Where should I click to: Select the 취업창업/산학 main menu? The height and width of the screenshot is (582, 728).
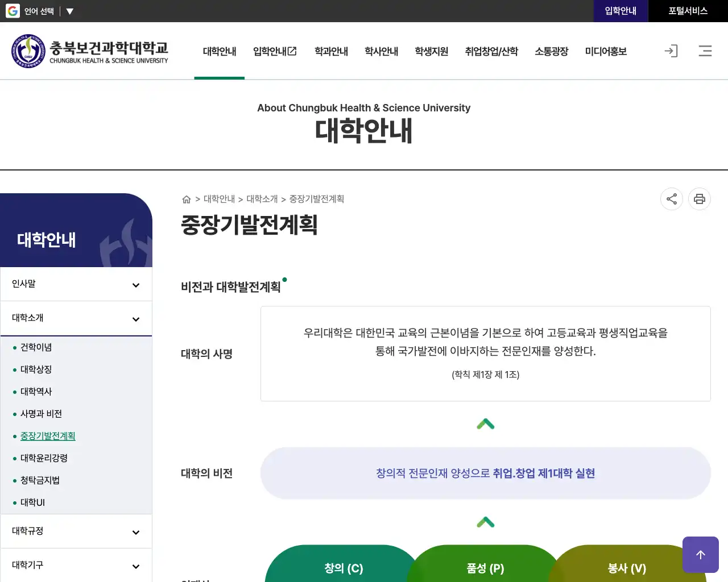pos(491,51)
